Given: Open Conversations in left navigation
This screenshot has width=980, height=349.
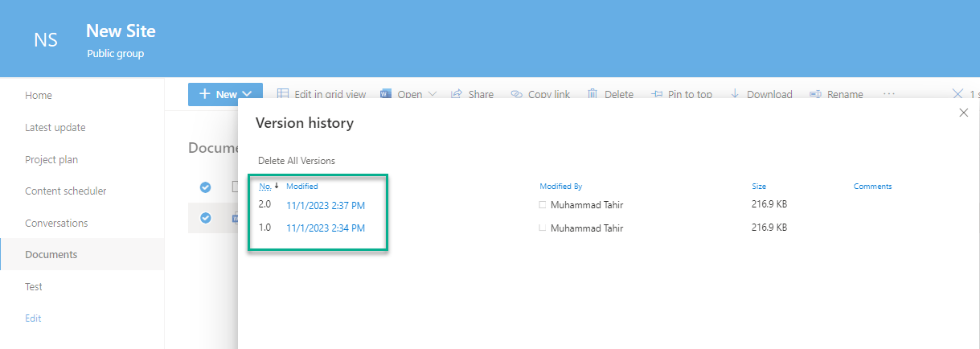Looking at the screenshot, I should click(x=56, y=223).
